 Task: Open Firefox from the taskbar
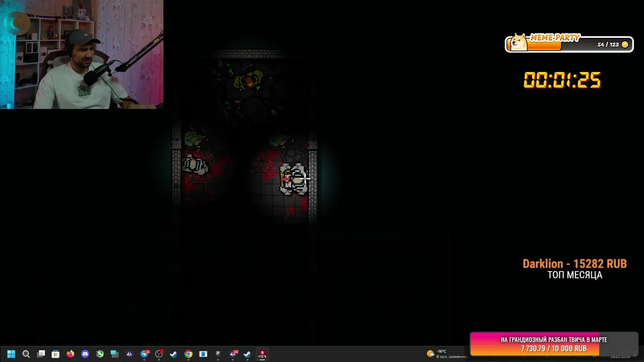pyautogui.click(x=70, y=354)
